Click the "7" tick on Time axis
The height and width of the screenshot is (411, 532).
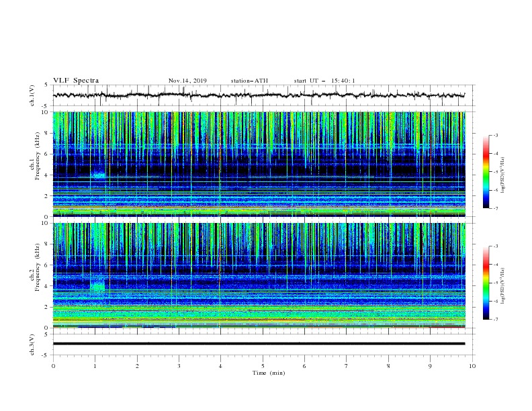[347, 366]
